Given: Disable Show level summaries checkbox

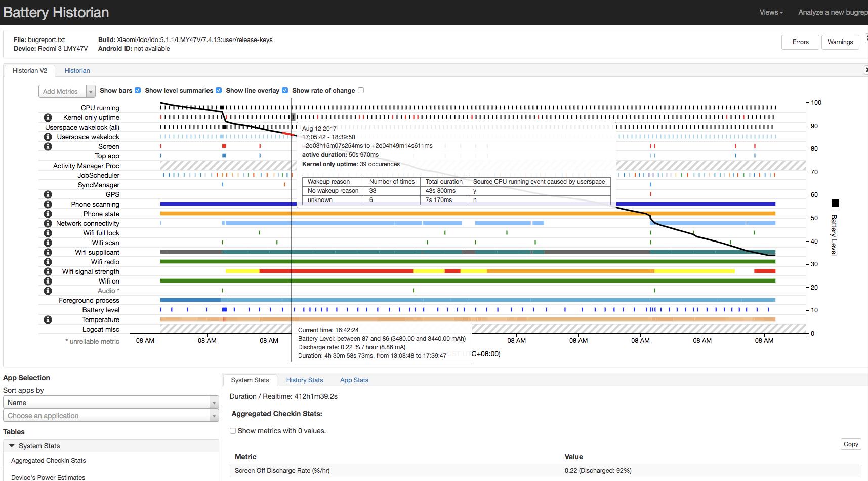Looking at the screenshot, I should [219, 90].
